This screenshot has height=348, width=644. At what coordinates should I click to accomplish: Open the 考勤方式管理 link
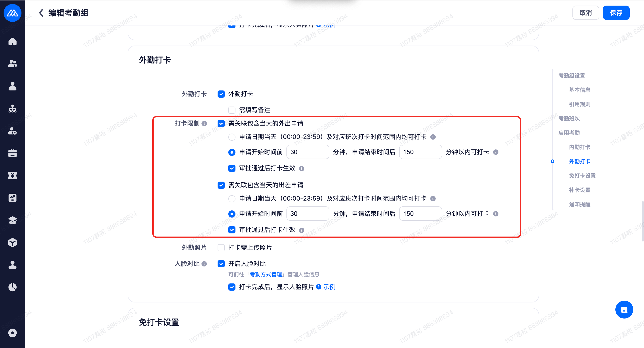pyautogui.click(x=266, y=274)
